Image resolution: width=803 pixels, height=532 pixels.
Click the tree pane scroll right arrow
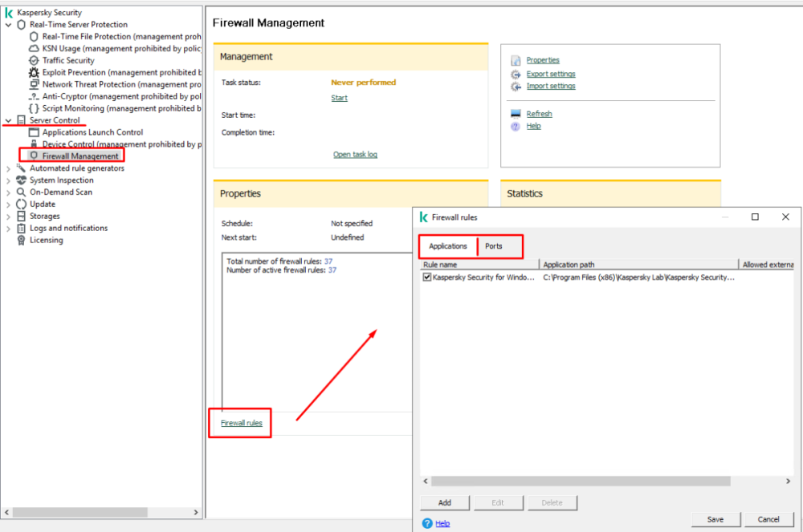pos(196,512)
